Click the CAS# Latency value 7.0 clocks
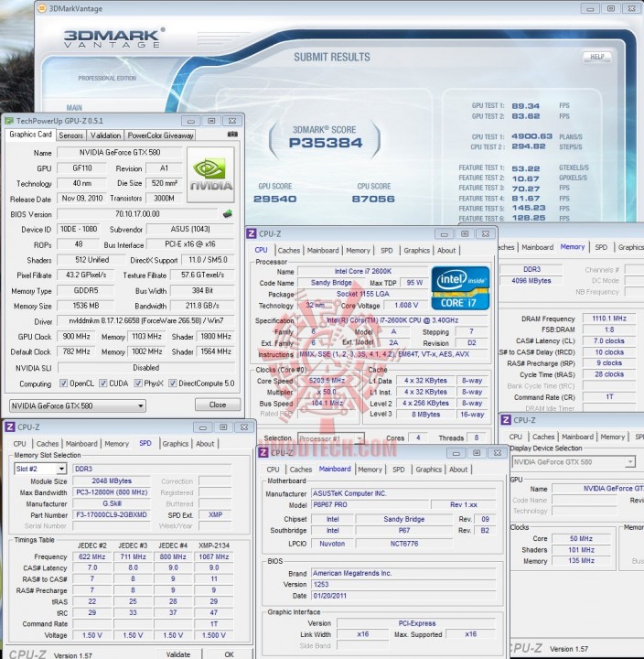Viewport: 644px width, 659px height. [x=609, y=340]
